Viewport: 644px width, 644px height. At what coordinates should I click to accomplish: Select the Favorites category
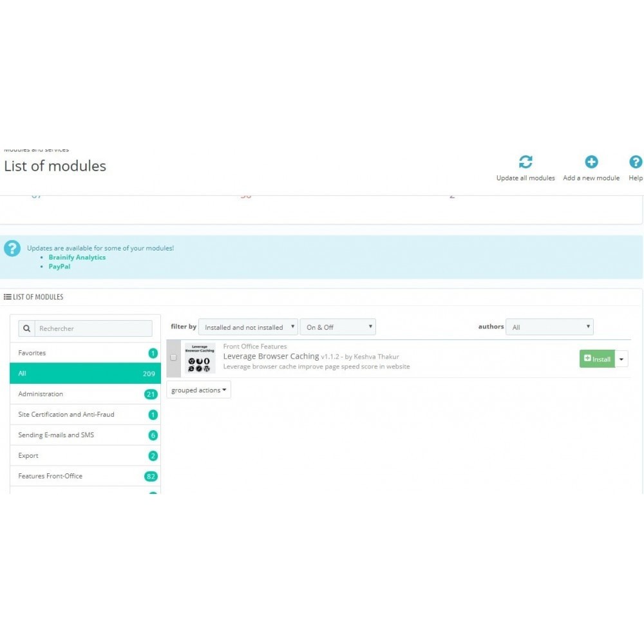[86, 353]
